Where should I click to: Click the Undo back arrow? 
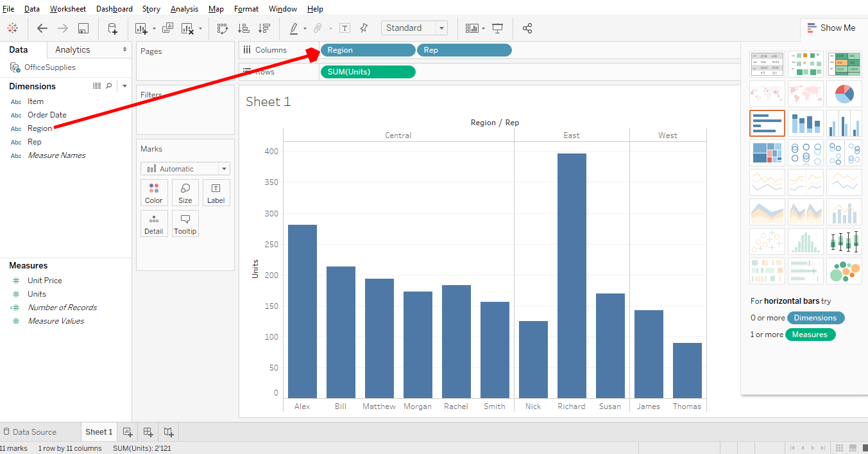pos(42,28)
